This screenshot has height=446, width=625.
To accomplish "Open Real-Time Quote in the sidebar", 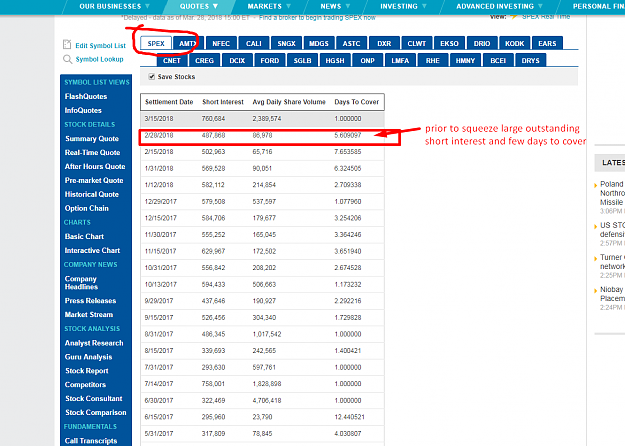I will (92, 153).
